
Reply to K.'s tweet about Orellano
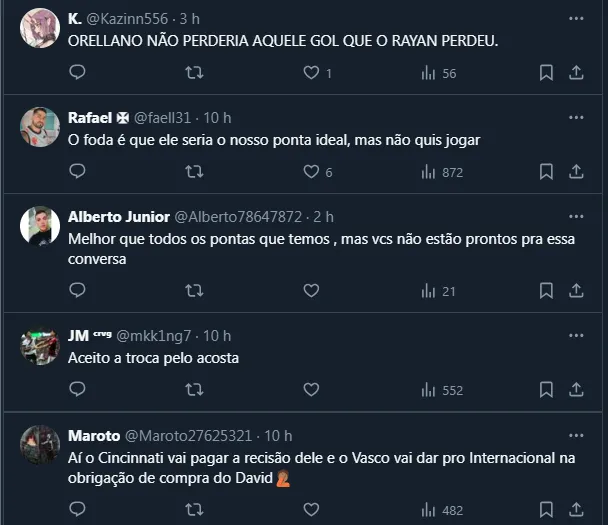click(x=77, y=73)
